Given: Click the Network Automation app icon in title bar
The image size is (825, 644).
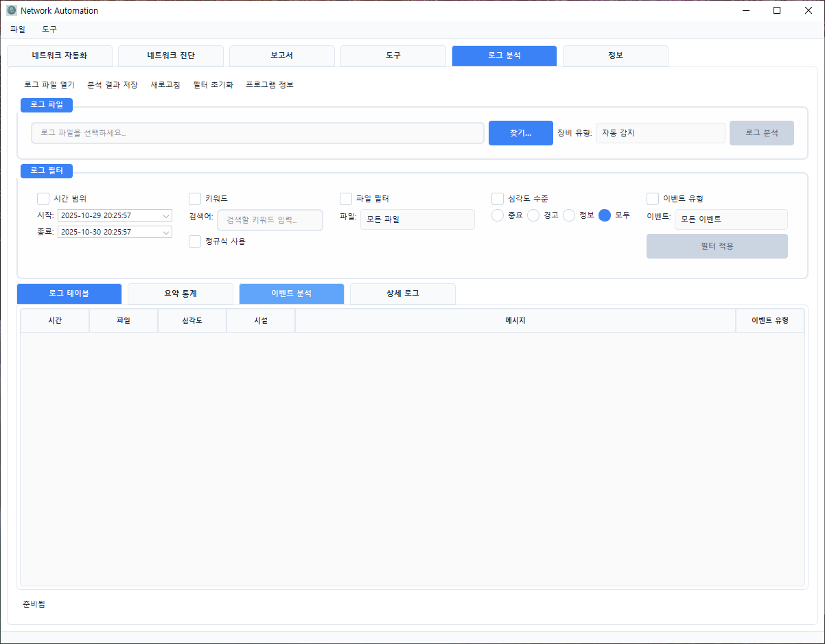Looking at the screenshot, I should coord(11,10).
